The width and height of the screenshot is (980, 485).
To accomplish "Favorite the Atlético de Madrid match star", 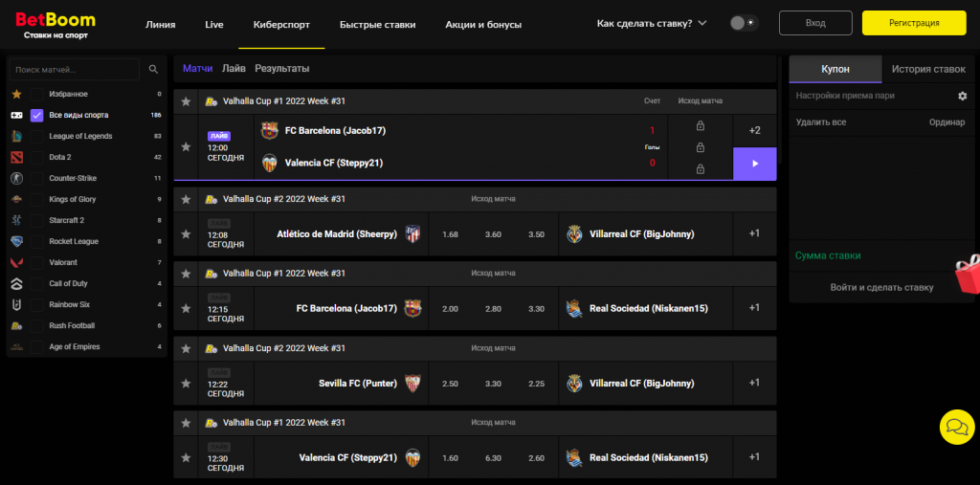I will coord(187,233).
